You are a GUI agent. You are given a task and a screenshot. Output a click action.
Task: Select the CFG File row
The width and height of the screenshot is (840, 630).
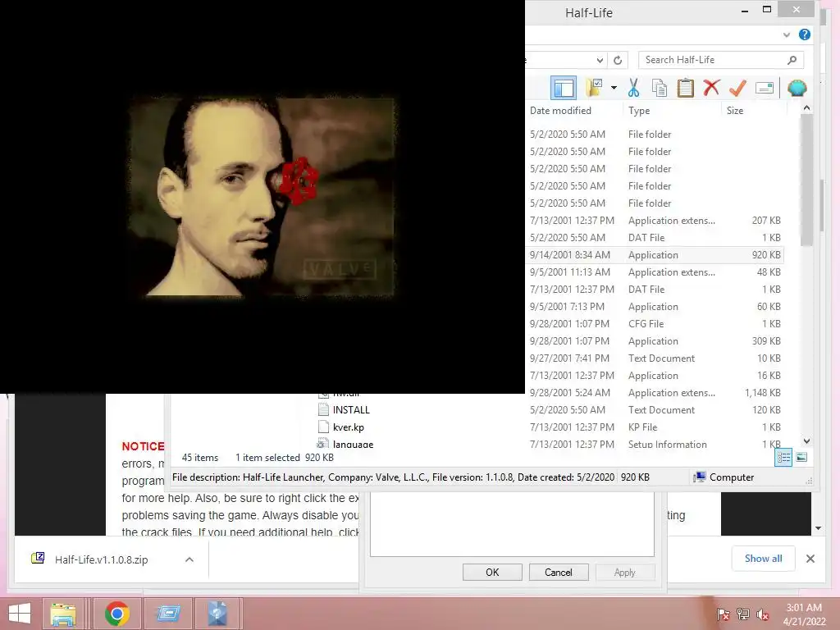click(x=655, y=323)
